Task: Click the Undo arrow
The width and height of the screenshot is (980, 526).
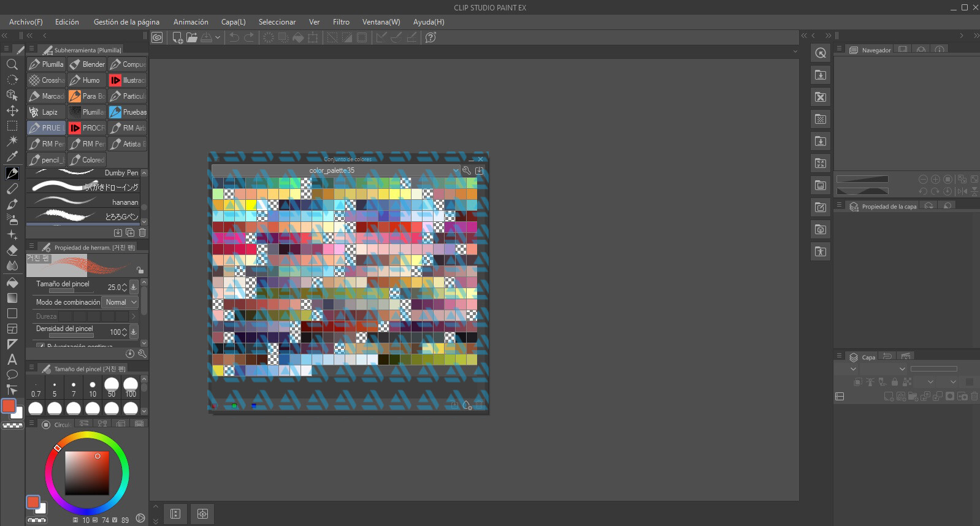Action: click(234, 37)
